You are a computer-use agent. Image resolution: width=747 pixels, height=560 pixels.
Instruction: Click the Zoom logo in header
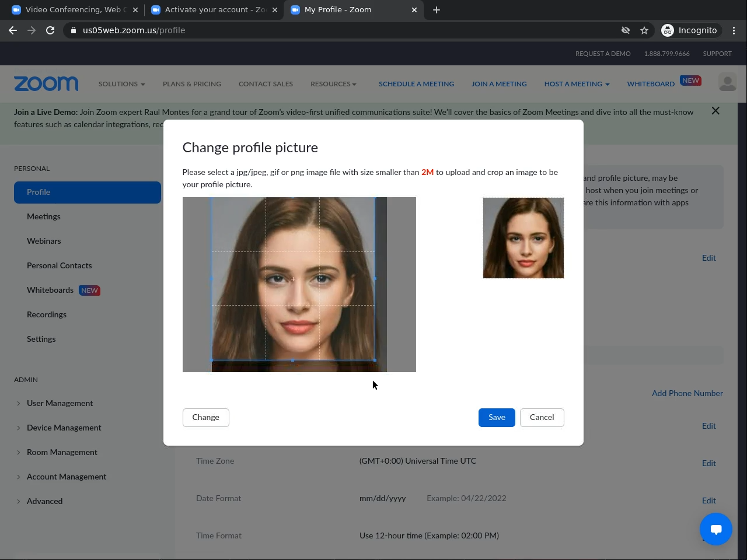coord(46,84)
